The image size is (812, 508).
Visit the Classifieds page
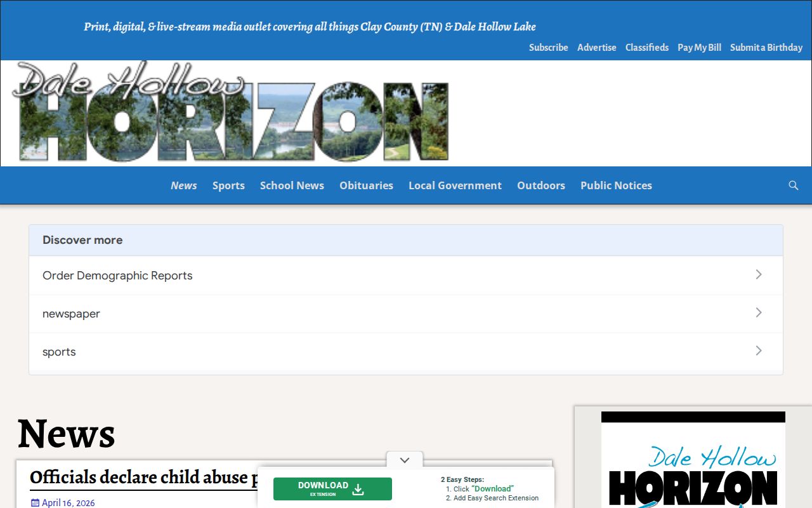tap(647, 48)
